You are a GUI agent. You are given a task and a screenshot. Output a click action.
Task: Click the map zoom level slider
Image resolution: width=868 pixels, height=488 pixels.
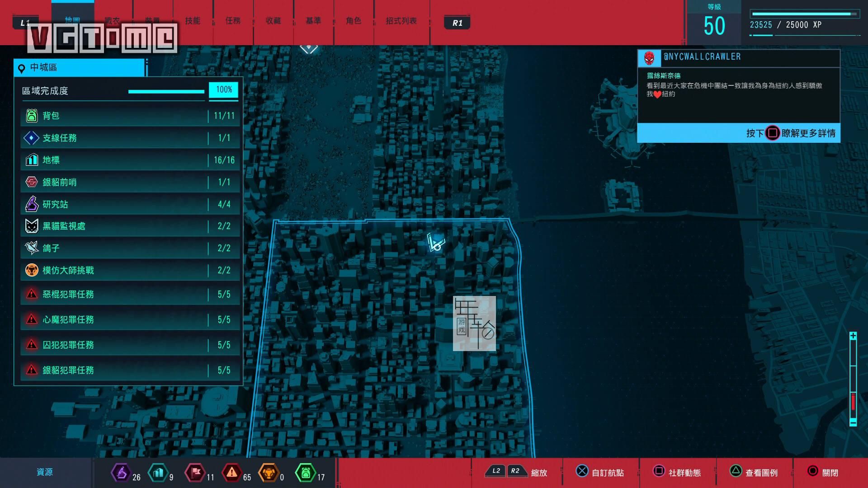pyautogui.click(x=853, y=379)
